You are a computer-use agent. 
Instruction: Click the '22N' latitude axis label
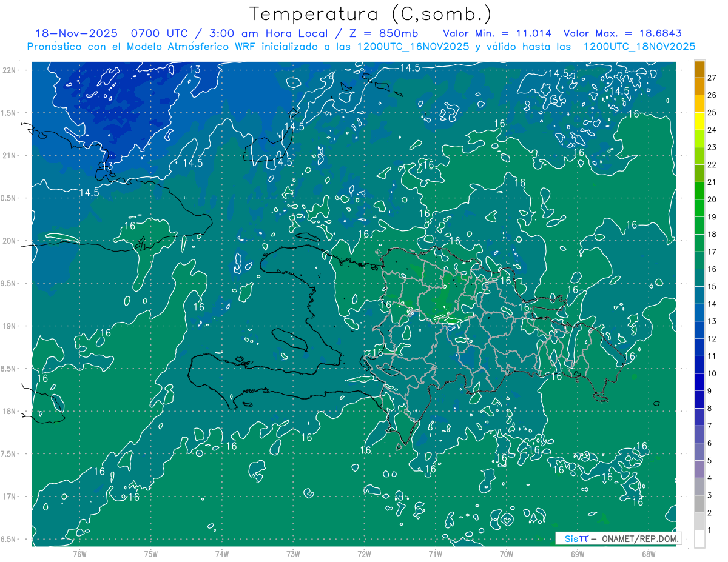[10, 70]
